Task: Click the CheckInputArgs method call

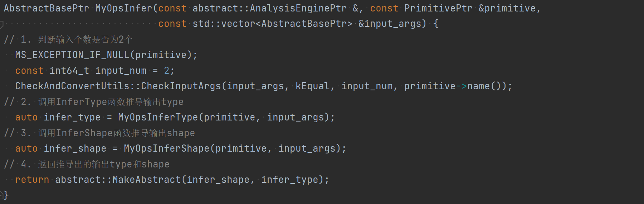Action: (181, 86)
